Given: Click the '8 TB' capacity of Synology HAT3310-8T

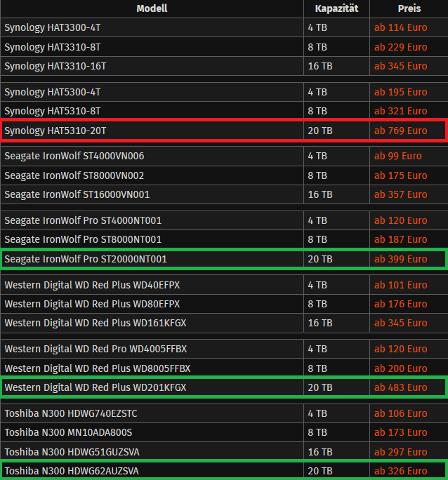Looking at the screenshot, I should 317,47.
